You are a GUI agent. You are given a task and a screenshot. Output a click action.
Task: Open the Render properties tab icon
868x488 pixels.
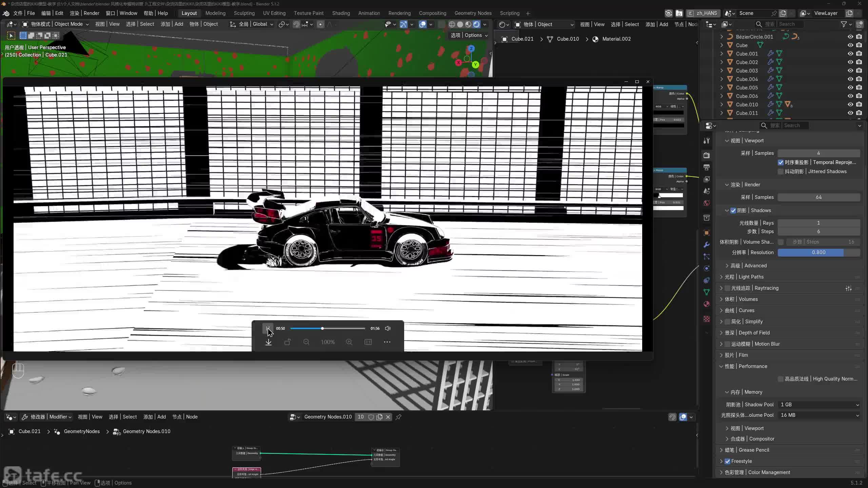707,155
